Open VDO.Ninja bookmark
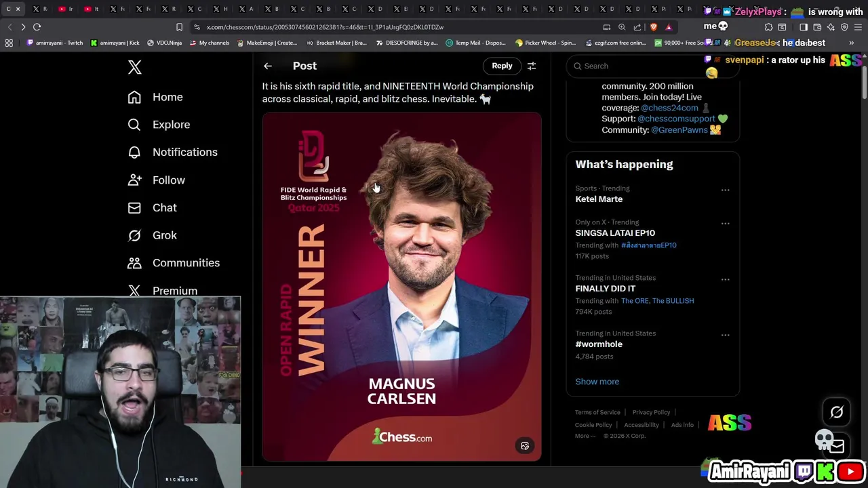The image size is (868, 488). coord(165,43)
